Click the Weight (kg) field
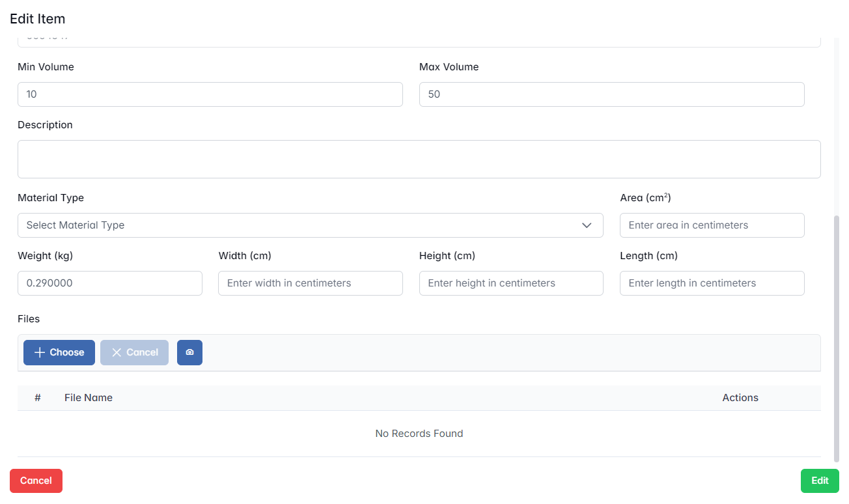849x504 pixels. point(109,283)
